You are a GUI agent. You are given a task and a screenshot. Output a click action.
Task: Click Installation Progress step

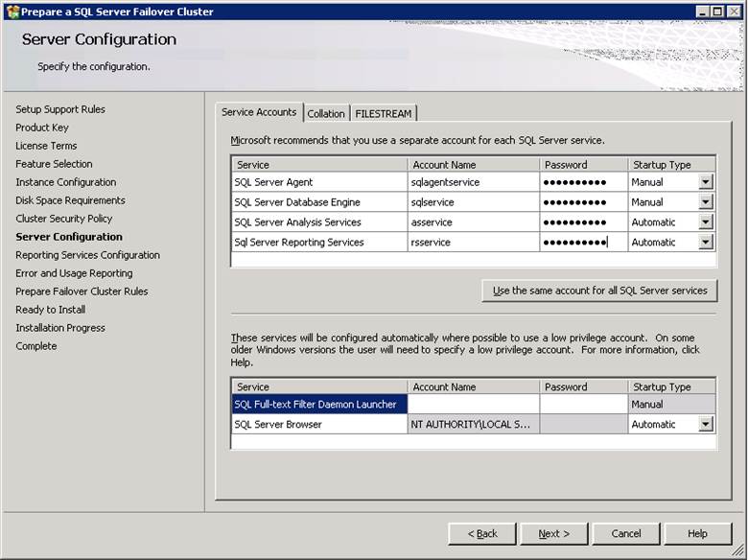pos(60,328)
